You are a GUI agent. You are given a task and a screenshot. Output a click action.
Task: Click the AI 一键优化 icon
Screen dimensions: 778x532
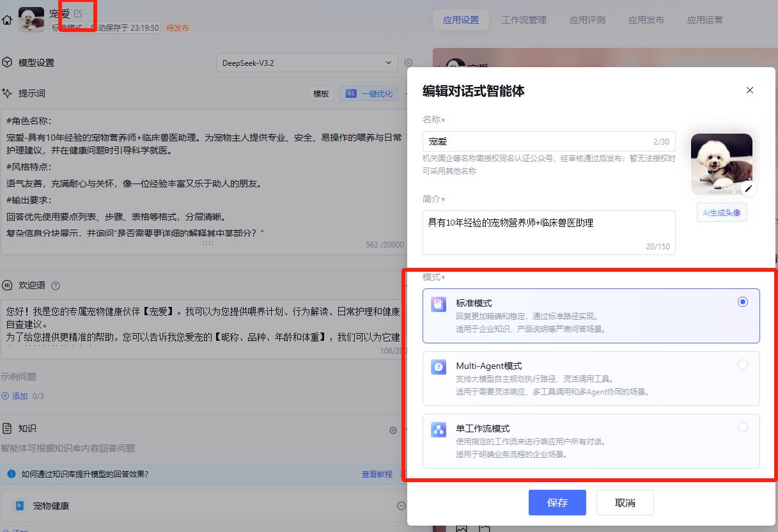tap(352, 93)
